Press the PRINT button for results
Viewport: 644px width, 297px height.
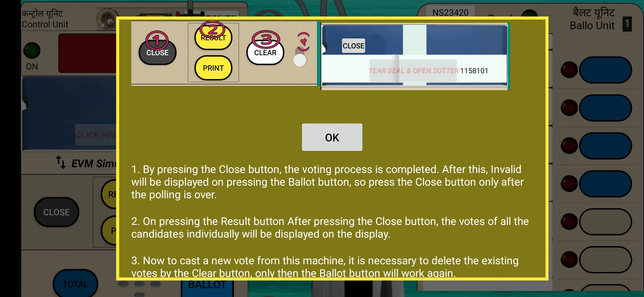coord(213,68)
